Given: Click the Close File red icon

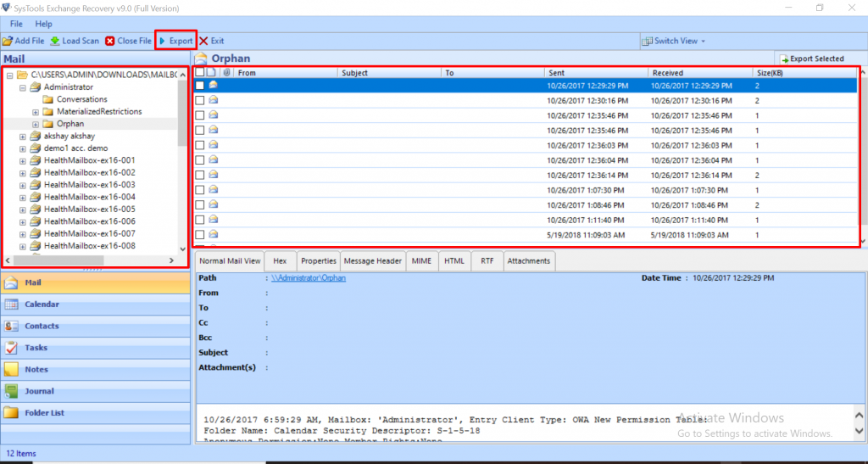Looking at the screenshot, I should tap(110, 41).
